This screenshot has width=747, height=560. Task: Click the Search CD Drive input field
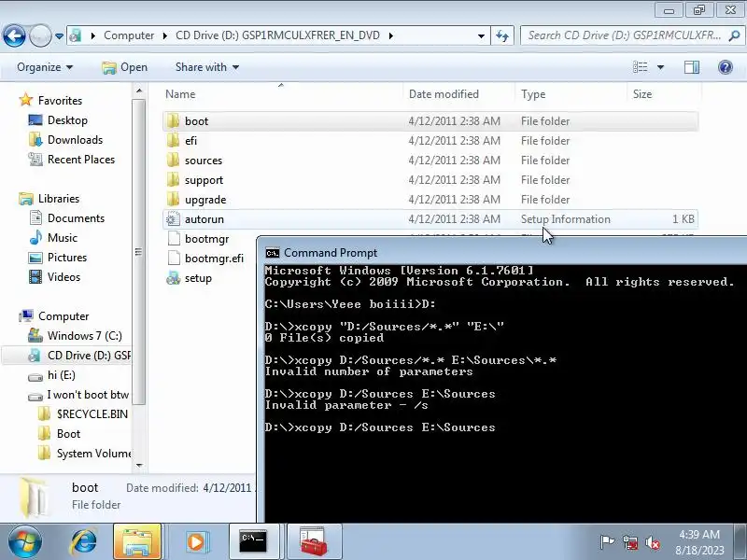(x=624, y=35)
